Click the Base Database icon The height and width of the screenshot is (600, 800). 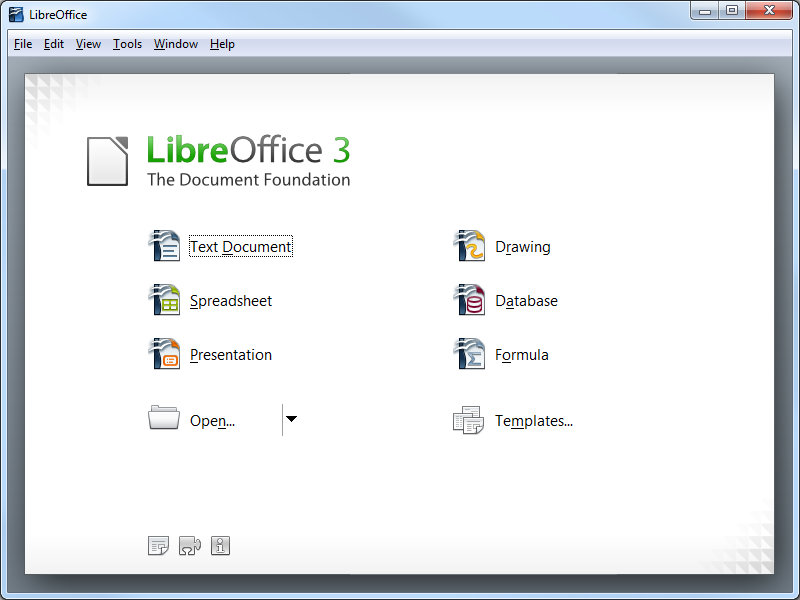click(469, 300)
